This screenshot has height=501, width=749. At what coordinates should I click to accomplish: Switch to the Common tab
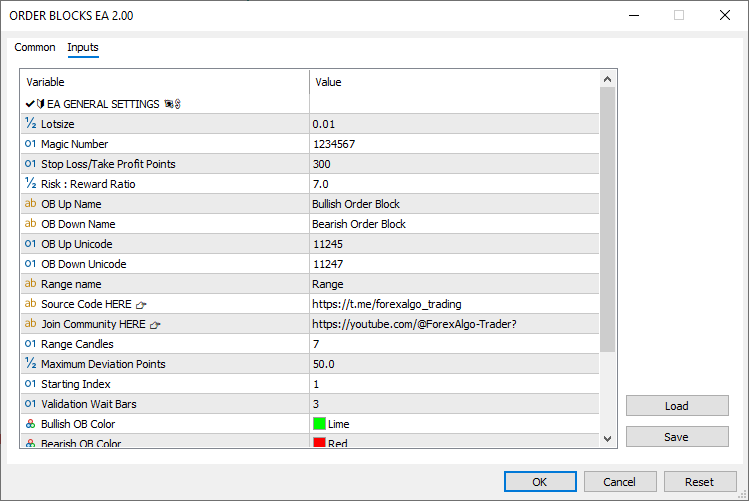(x=35, y=47)
